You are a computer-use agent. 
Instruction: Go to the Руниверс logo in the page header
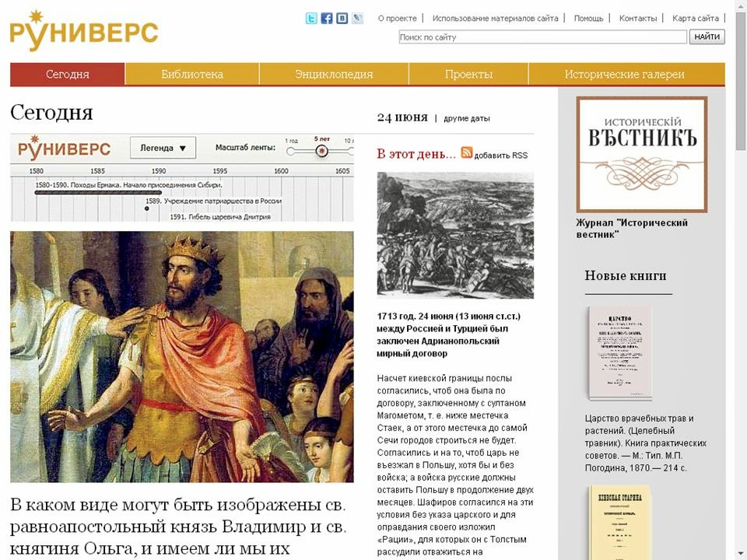click(84, 31)
